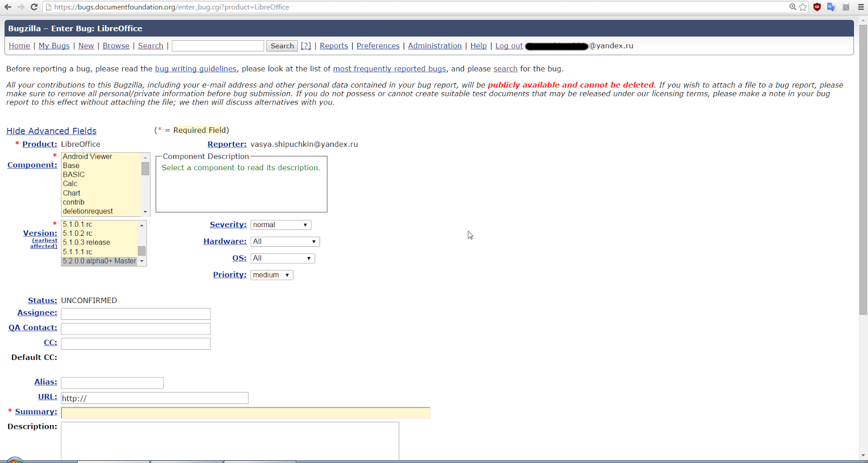Open the OS dropdown
The width and height of the screenshot is (868, 463).
click(283, 259)
